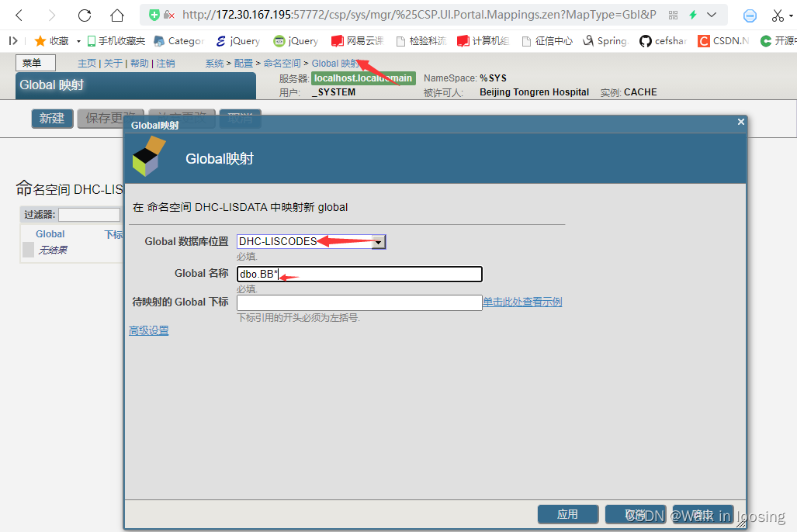797x532 pixels.
Task: Click the 待映射的 Global 下标 field
Action: tap(359, 303)
